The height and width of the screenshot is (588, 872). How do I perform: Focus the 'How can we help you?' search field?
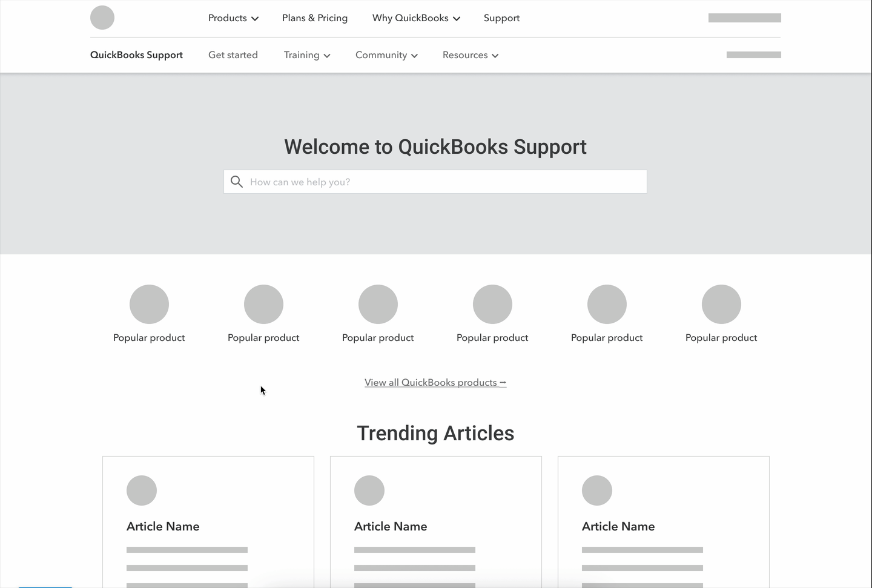tap(435, 182)
